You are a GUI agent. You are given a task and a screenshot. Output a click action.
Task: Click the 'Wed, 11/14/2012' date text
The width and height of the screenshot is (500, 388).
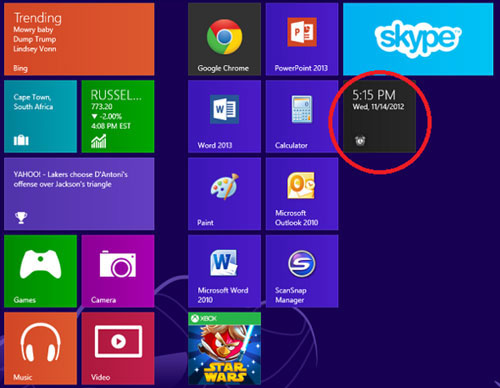[378, 107]
